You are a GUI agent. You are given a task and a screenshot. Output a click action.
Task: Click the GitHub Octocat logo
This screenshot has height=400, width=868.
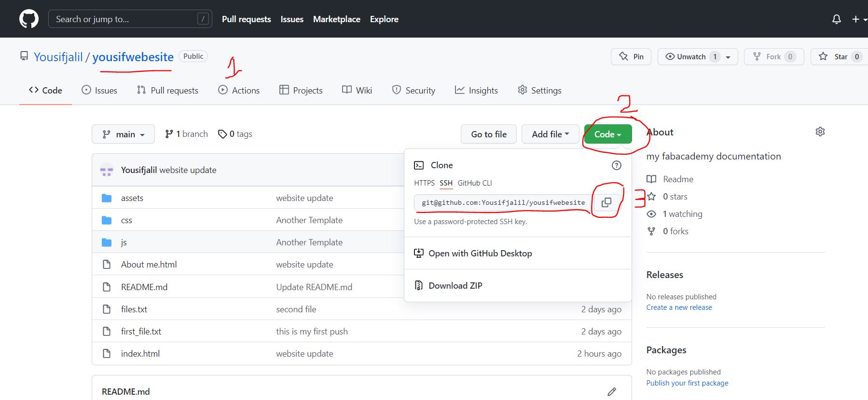(x=29, y=19)
